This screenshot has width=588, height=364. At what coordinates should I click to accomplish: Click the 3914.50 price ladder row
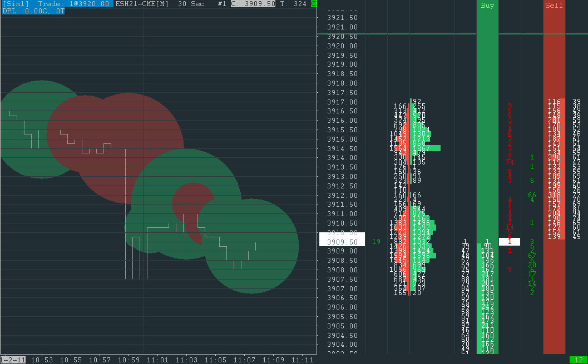(342, 148)
